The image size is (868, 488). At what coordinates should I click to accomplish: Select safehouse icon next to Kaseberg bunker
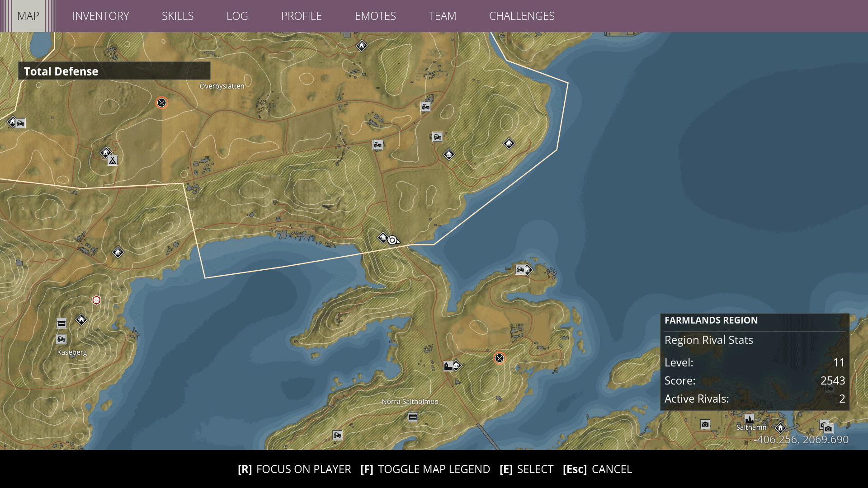tap(81, 319)
